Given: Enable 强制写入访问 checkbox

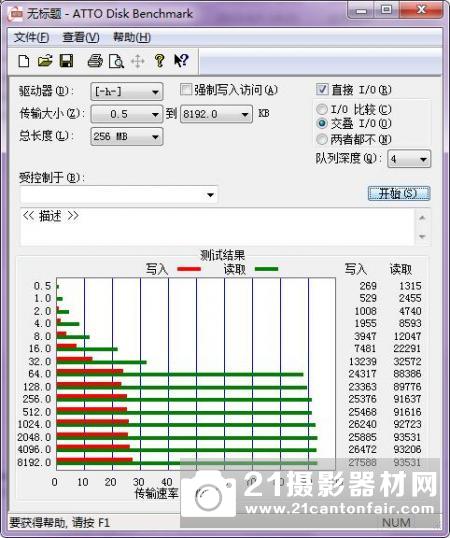Looking at the screenshot, I should point(186,90).
